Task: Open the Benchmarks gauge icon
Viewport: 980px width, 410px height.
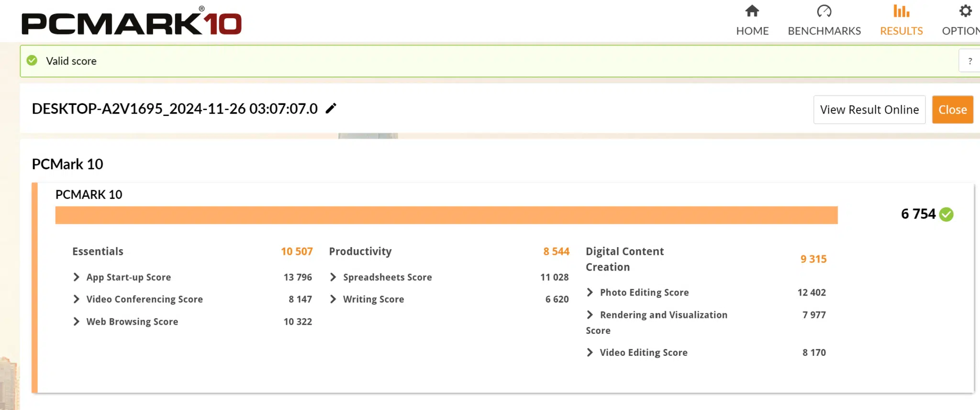Action: [824, 11]
